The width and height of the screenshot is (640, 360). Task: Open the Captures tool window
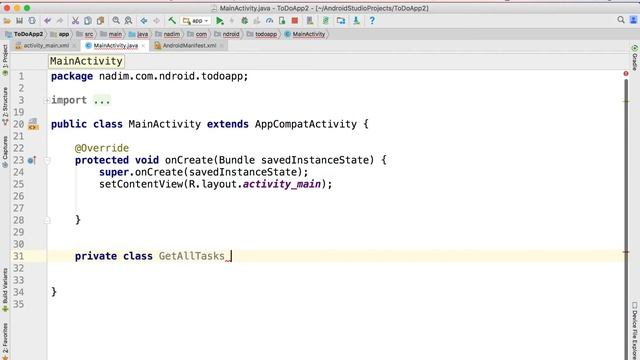coord(5,151)
